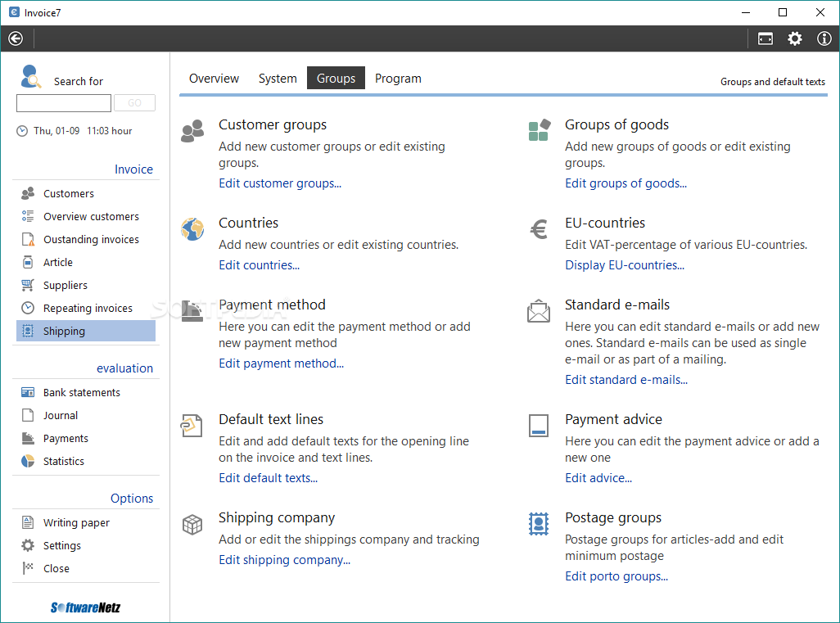Click the Search for input field

[64, 103]
